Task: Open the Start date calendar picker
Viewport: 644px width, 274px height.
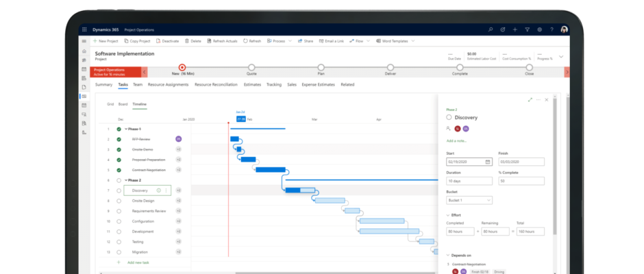Action: click(x=488, y=162)
